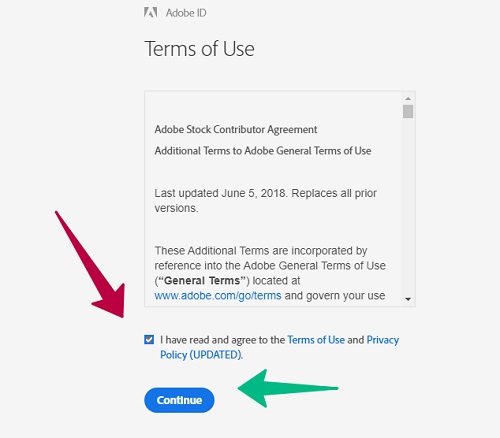Click the green arrow pointing at Continue
The height and width of the screenshot is (438, 500).
pyautogui.click(x=288, y=388)
